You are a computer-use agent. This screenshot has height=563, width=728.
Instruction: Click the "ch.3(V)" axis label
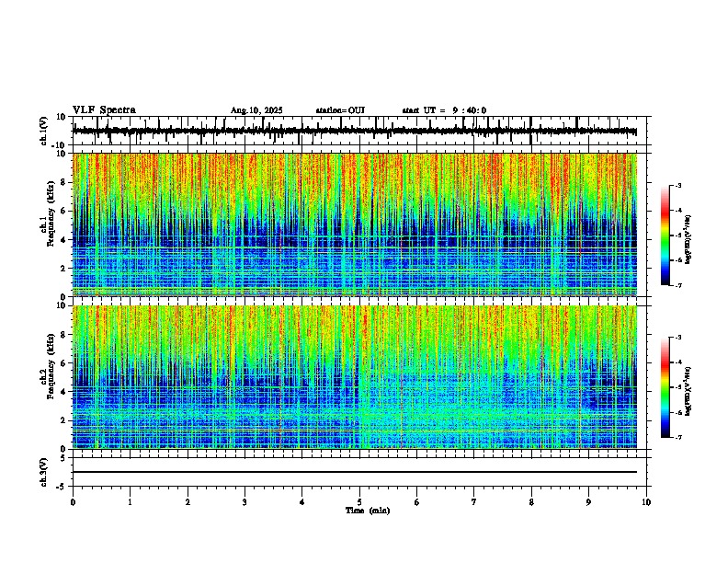click(x=43, y=473)
